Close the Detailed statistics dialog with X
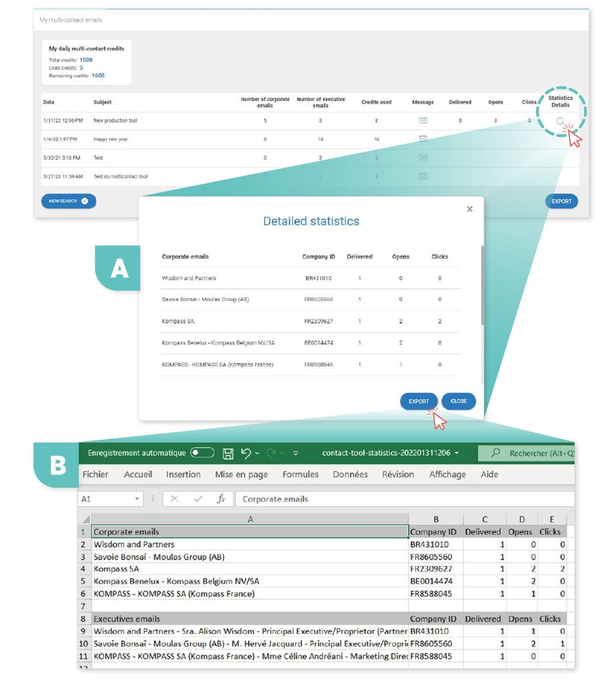This screenshot has height=693, width=616. (469, 209)
